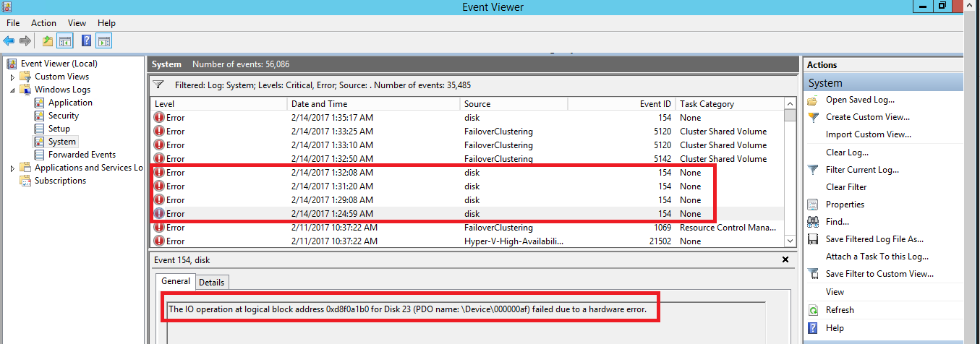Click the Refresh icon in Actions pane
This screenshot has width=980, height=344.
pyautogui.click(x=813, y=310)
